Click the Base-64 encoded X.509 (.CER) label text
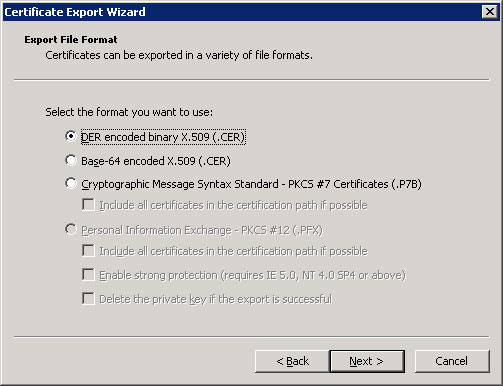Image resolution: width=503 pixels, height=386 pixels. (156, 161)
